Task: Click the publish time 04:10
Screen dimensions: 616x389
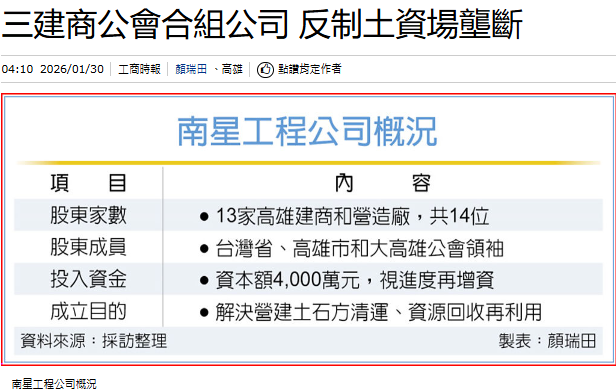Action: tap(17, 69)
